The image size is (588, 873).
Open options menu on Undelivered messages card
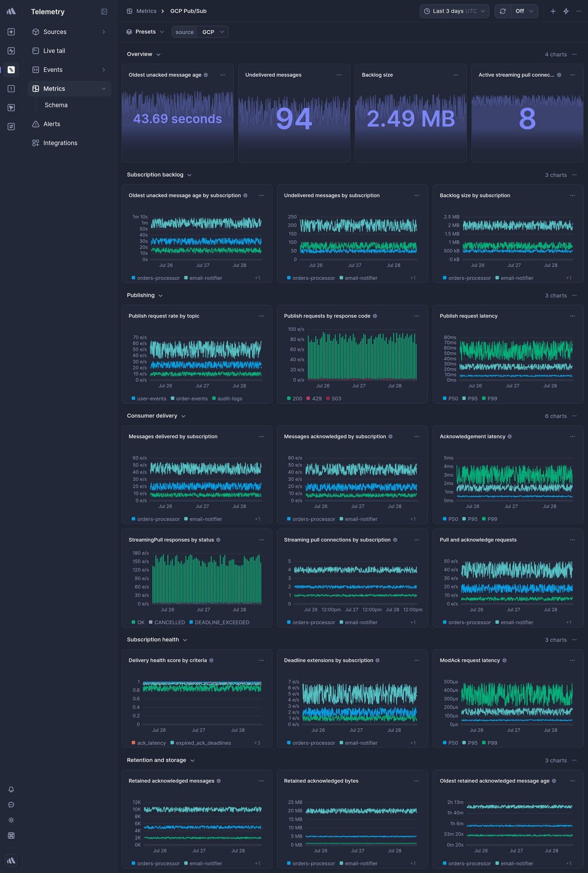coord(339,75)
